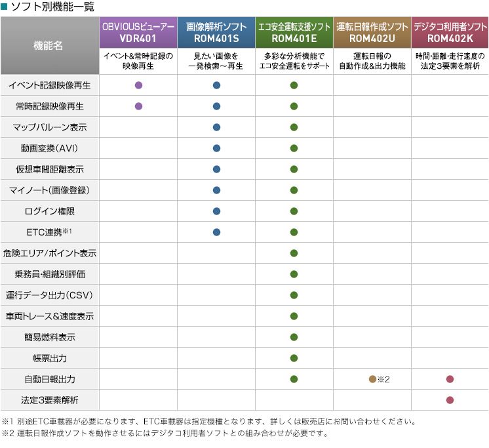Click the ログイン権限 row label

pos(50,211)
